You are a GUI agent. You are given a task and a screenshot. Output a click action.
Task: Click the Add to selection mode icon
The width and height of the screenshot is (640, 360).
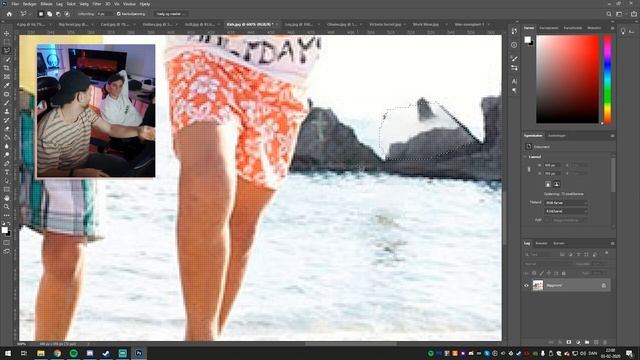[49, 14]
